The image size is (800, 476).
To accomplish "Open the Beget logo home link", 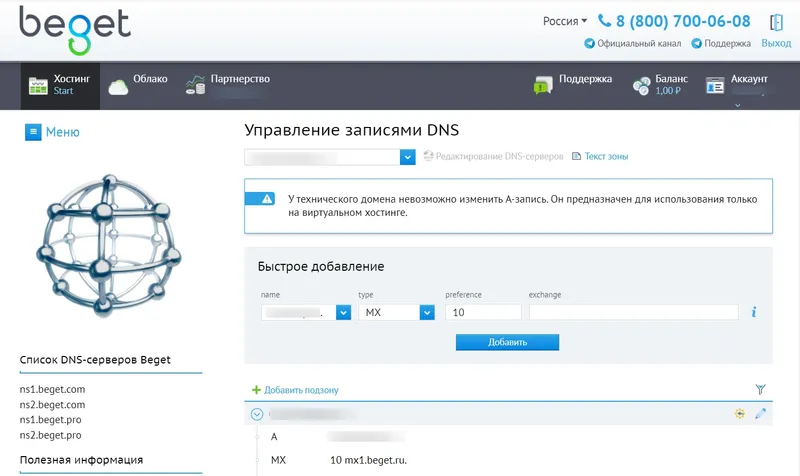I will (x=75, y=30).
